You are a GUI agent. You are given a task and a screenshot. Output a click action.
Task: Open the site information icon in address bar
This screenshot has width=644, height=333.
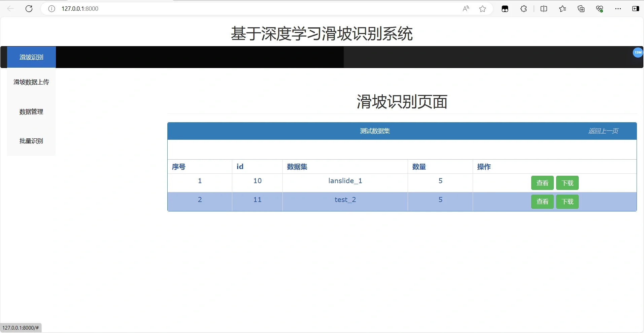(x=52, y=9)
